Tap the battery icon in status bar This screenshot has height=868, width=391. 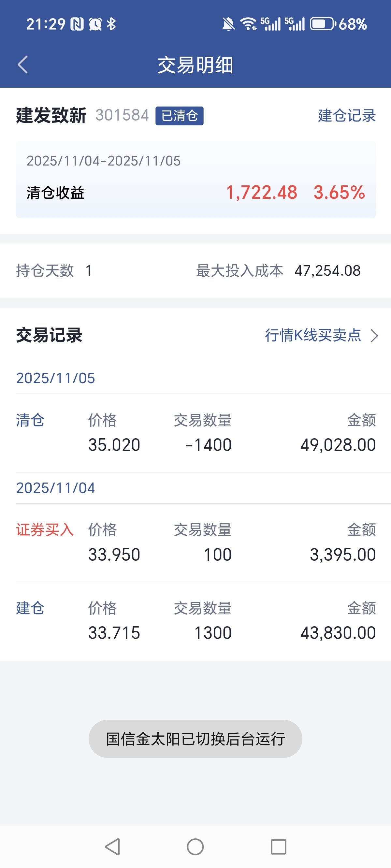[322, 24]
